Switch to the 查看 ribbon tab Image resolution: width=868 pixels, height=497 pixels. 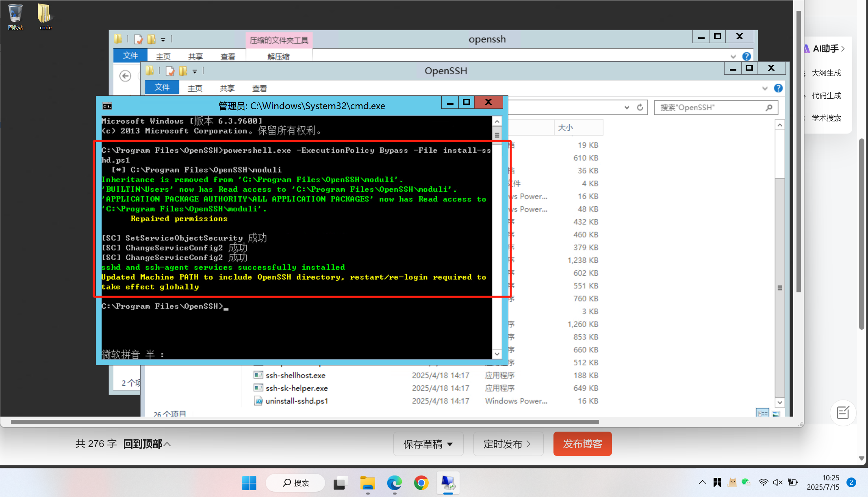tap(259, 88)
